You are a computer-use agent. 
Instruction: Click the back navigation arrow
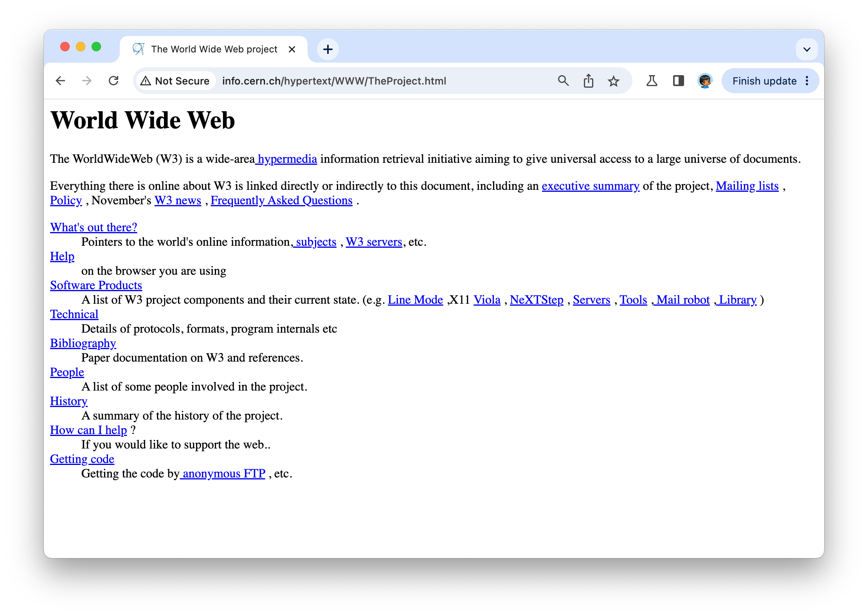[60, 81]
